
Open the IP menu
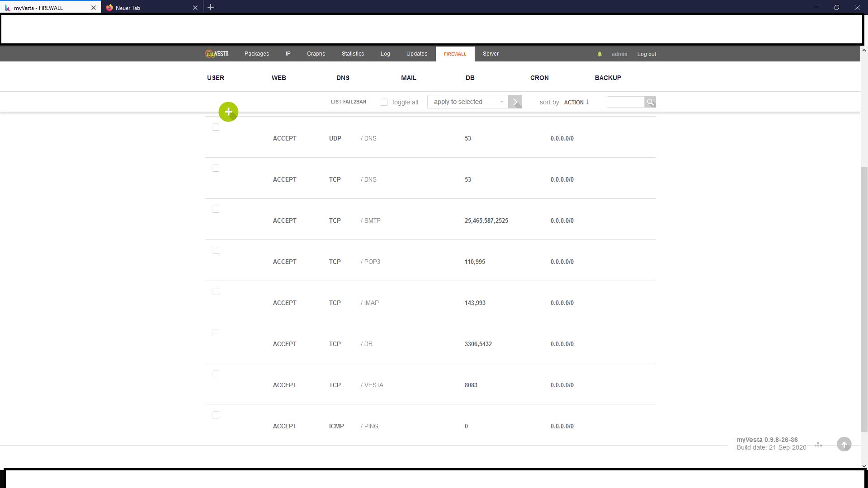tap(288, 54)
